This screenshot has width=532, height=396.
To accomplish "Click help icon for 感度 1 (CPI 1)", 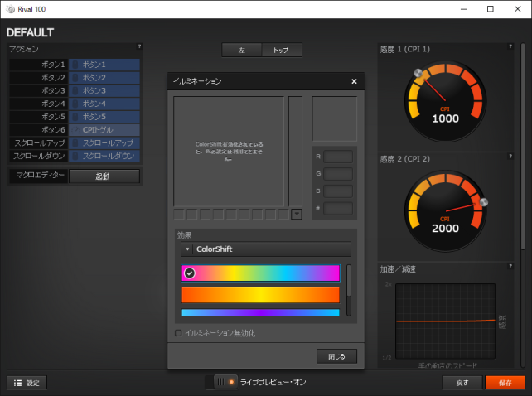I will 510,46.
